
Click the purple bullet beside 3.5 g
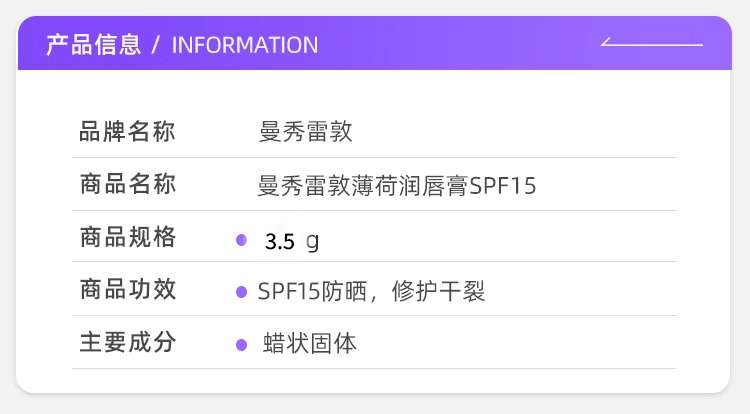coord(240,240)
